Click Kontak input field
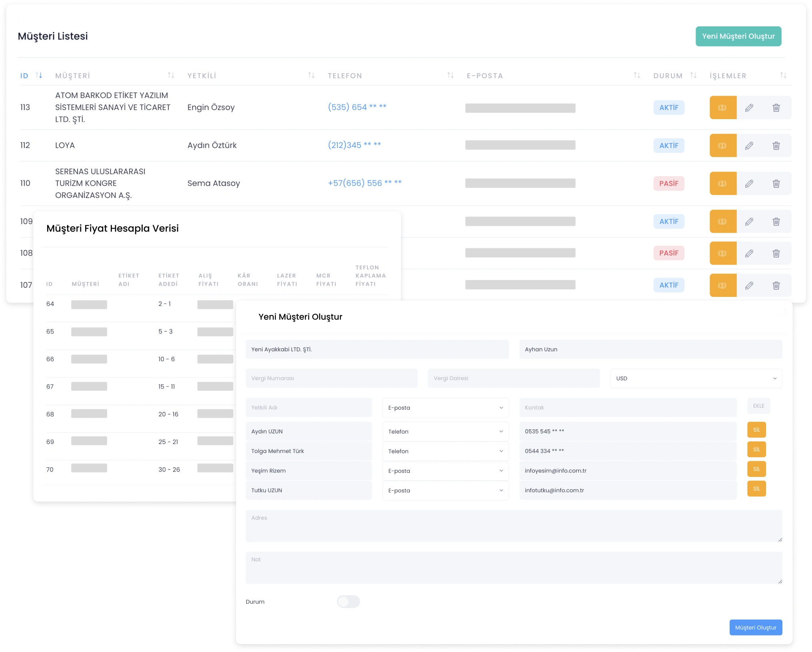Screen dimensions: 812x652 tap(628, 407)
